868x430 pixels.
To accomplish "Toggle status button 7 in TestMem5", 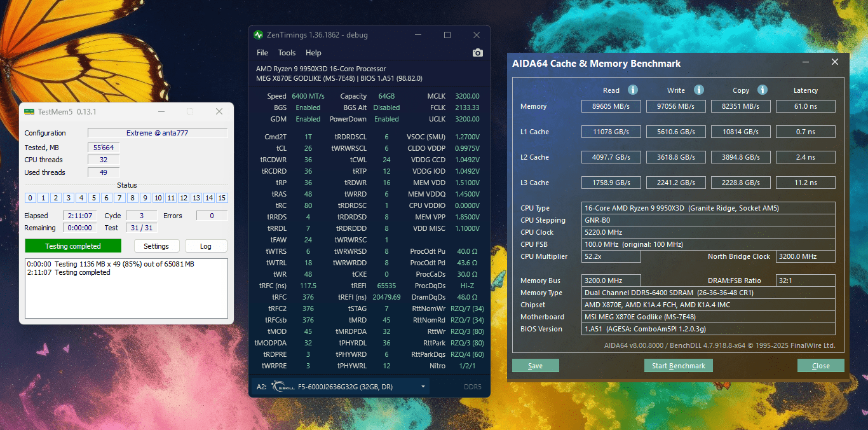I will [119, 198].
